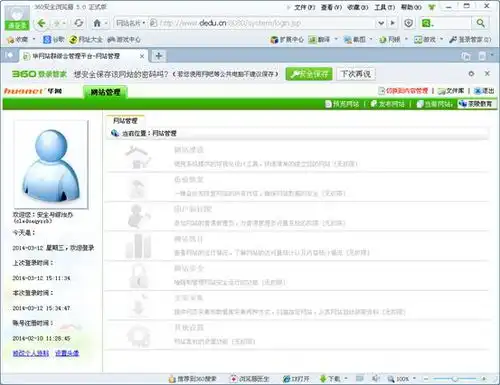Open the 登录管家 login manager
The height and width of the screenshot is (385, 500).
click(470, 40)
